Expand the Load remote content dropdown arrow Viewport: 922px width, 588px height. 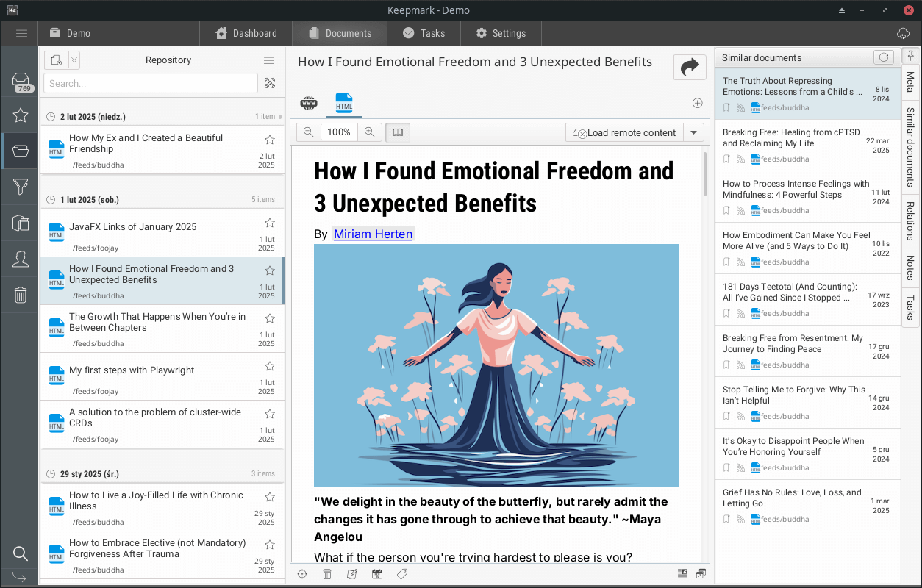(x=693, y=132)
